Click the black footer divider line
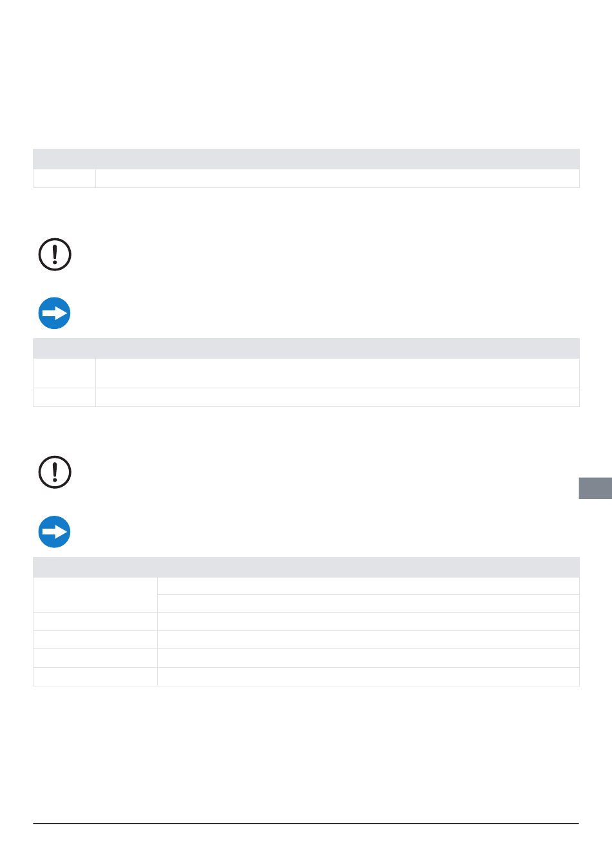612x868 pixels. point(306,823)
